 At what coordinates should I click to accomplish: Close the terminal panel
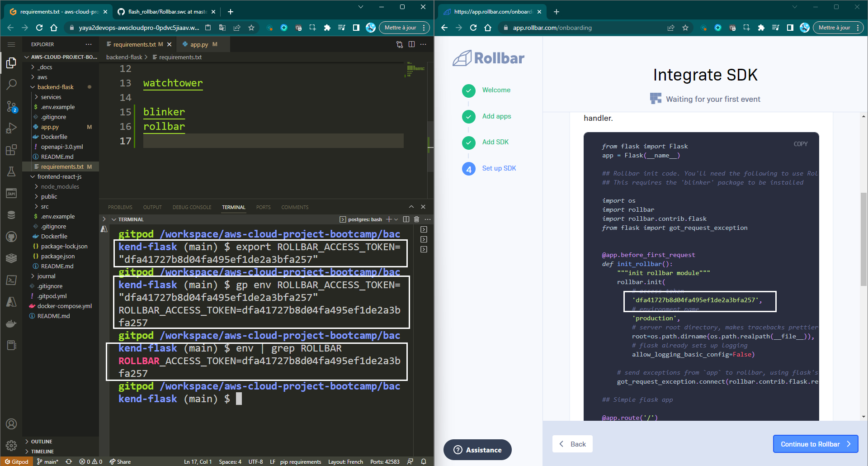(x=423, y=207)
